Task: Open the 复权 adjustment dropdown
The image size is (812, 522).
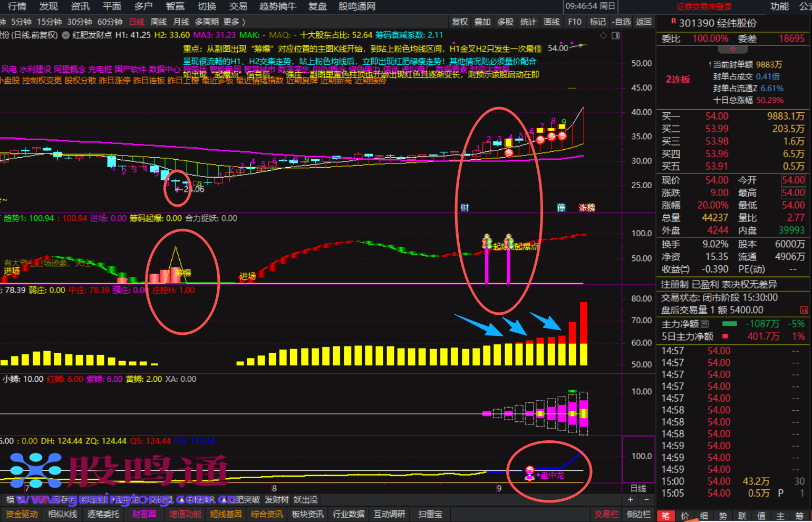Action: [460, 22]
